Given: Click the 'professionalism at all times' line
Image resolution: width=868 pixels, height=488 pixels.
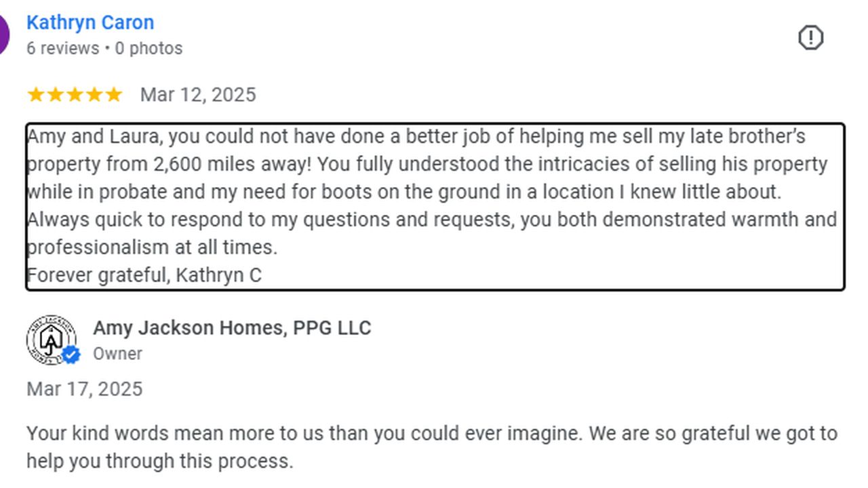Looking at the screenshot, I should click(152, 247).
